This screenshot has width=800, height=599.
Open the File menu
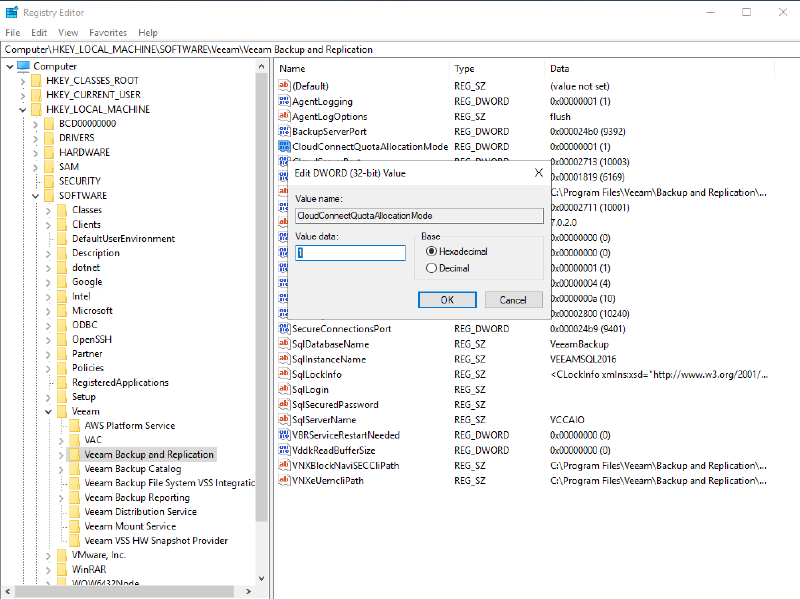[x=13, y=33]
